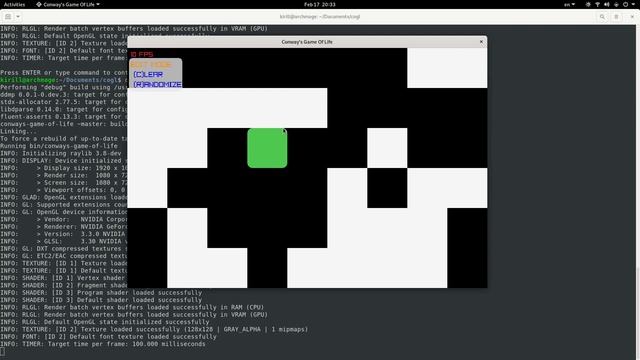Open the 'en' keyboard layout dropdown
This screenshot has width=640, height=360.
pyautogui.click(x=569, y=4)
